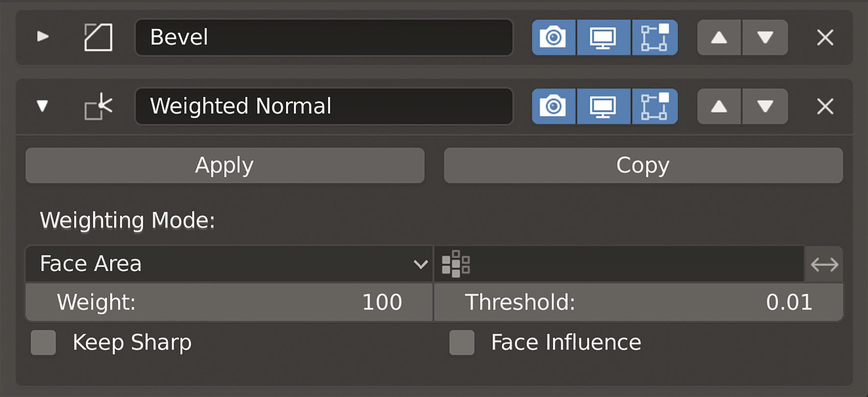Screen dimensions: 868x397
Task: Move the Weighted Normal modifier up
Action: (718, 106)
